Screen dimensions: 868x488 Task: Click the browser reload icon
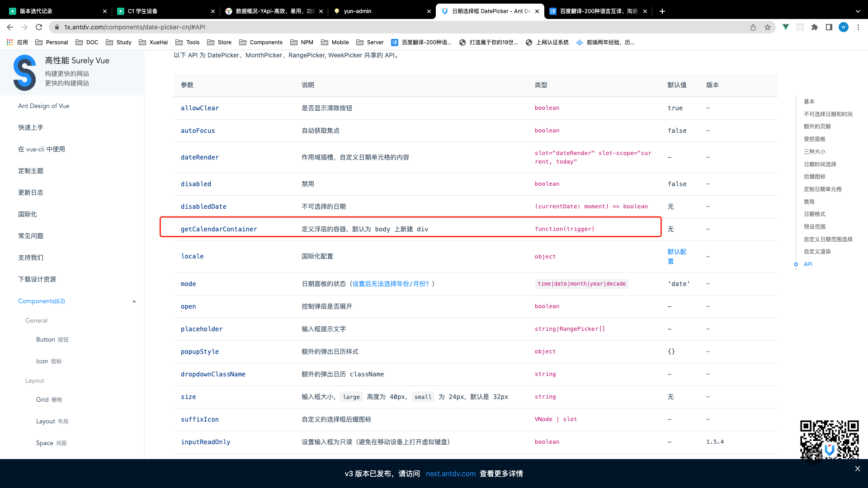point(39,27)
